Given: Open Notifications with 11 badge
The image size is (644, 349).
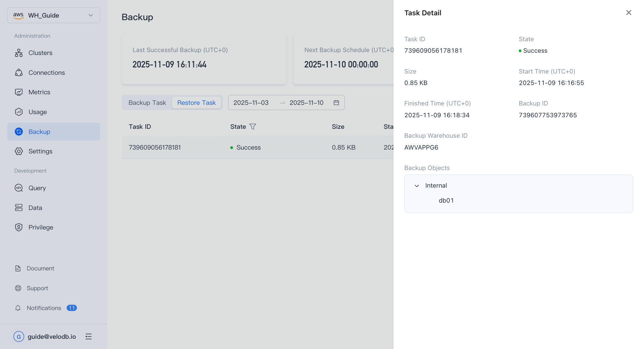Looking at the screenshot, I should (44, 308).
